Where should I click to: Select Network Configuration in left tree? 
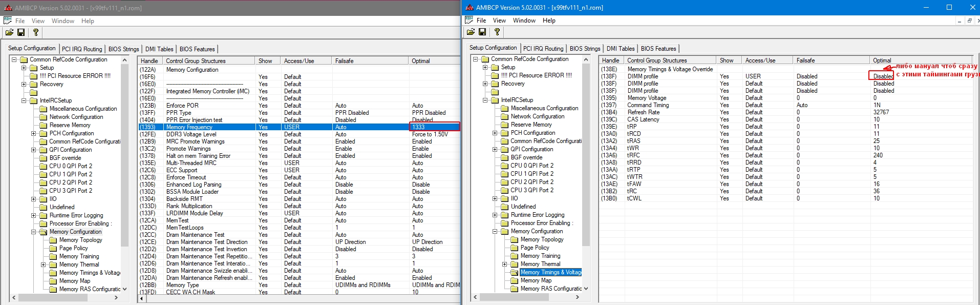(76, 117)
